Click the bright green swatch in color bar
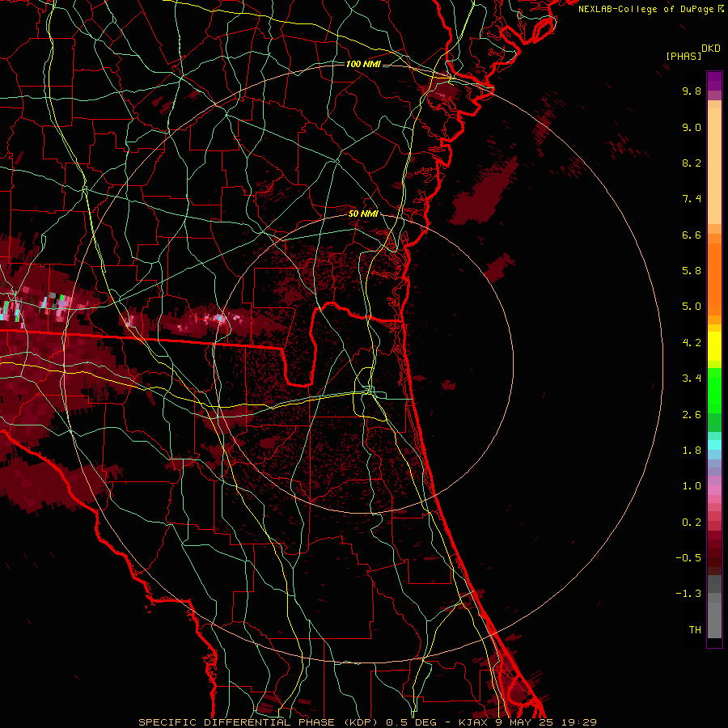728x728 pixels. 714,390
